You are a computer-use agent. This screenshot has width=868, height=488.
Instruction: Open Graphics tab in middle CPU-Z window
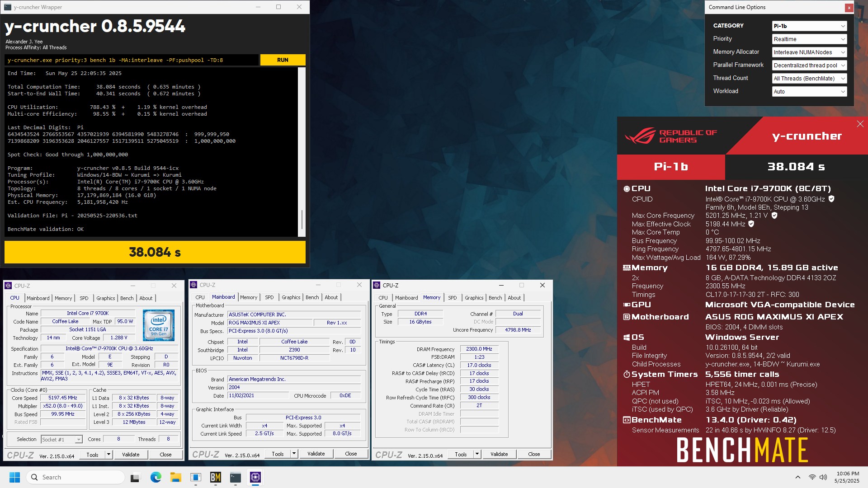pos(291,297)
